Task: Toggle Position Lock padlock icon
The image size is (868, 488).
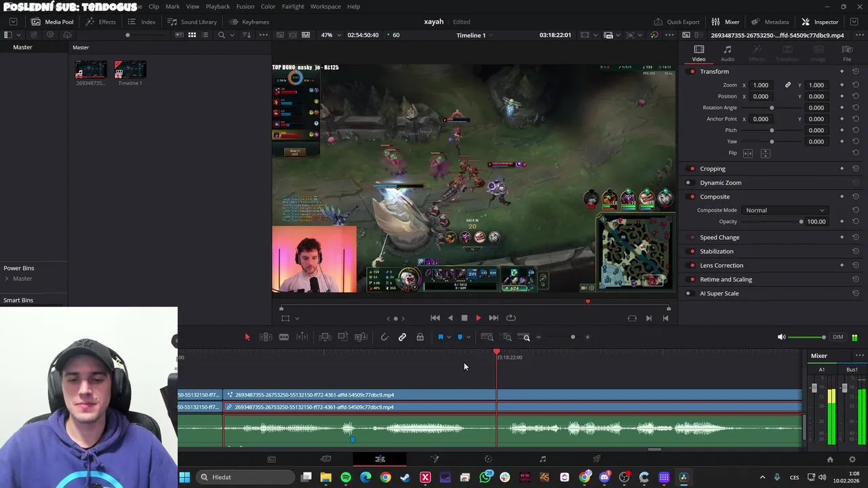Action: (420, 337)
